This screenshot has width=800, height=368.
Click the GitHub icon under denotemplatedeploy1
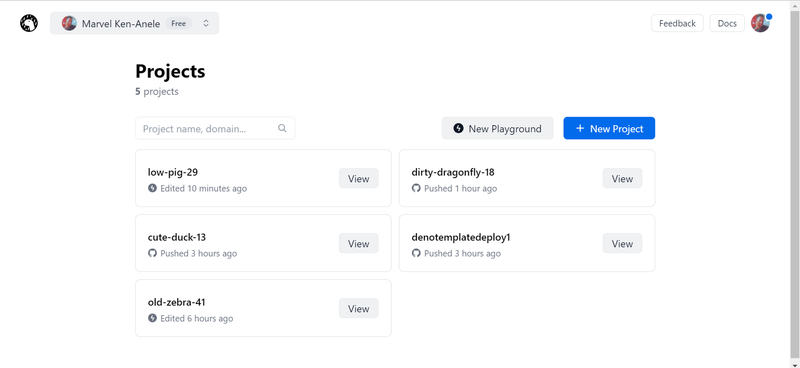pyautogui.click(x=416, y=253)
